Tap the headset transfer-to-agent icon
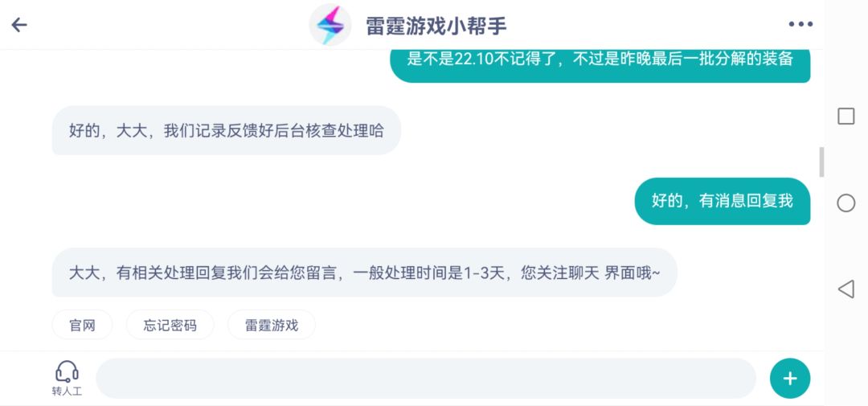 pos(67,371)
